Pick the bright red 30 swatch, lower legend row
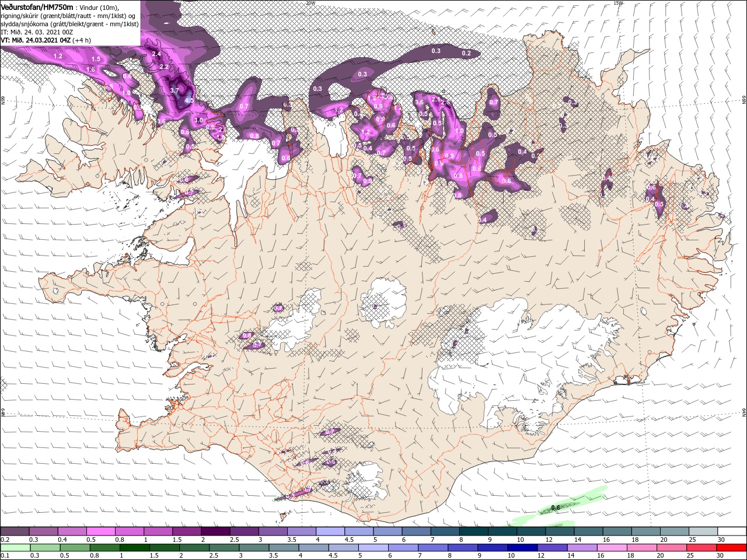 tap(731, 548)
